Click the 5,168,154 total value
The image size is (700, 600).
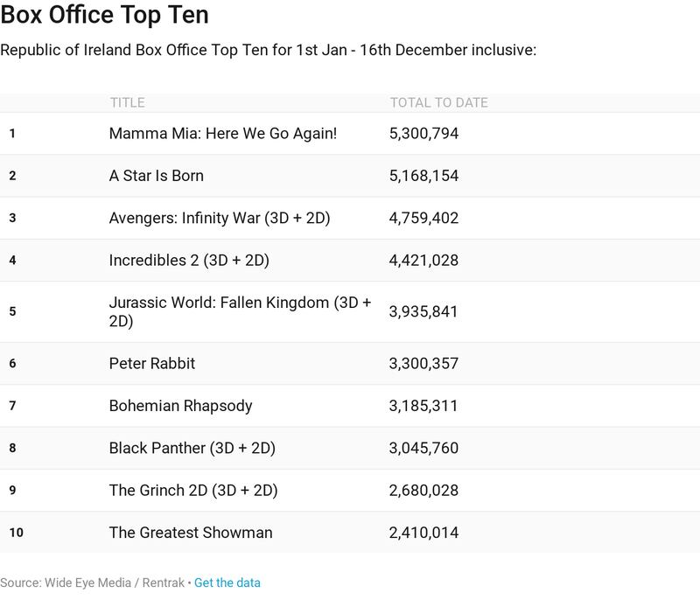tap(423, 176)
